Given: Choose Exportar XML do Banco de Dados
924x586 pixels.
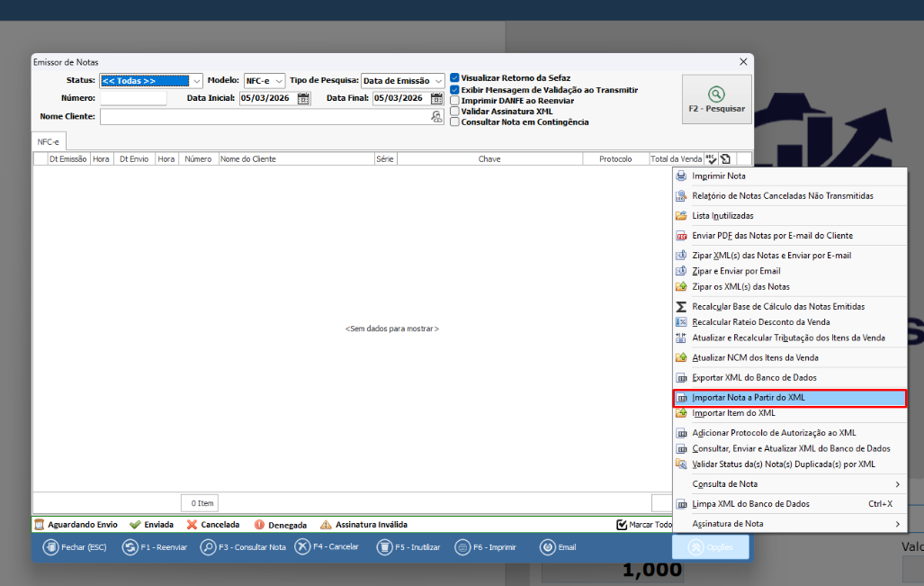Looking at the screenshot, I should 754,378.
